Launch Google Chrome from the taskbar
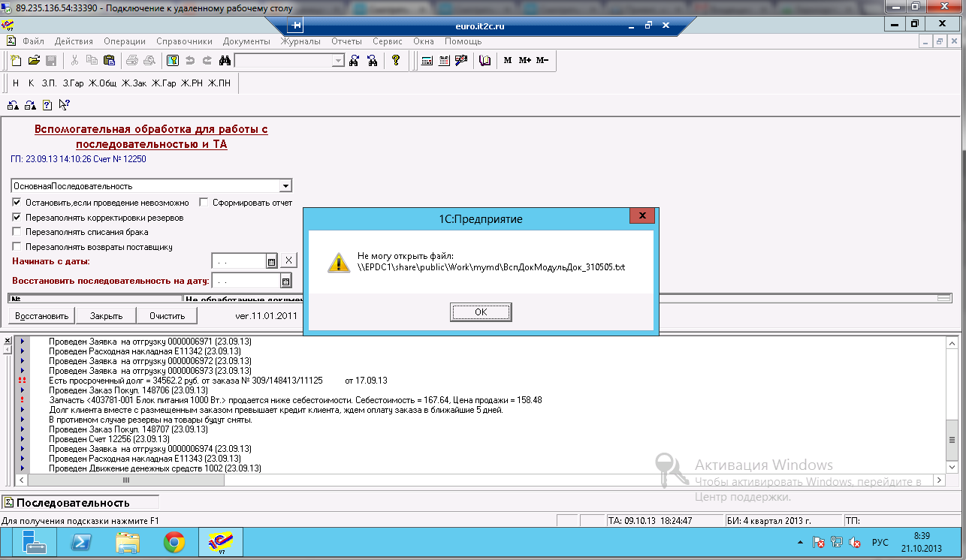The height and width of the screenshot is (560, 966). pyautogui.click(x=174, y=541)
